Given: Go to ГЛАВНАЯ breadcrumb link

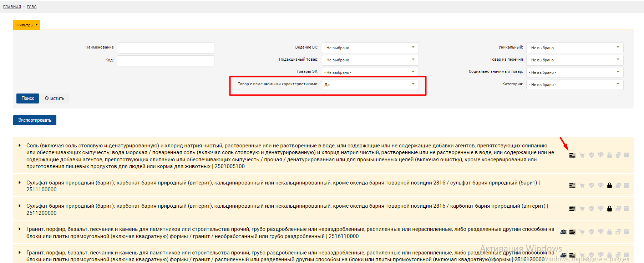Looking at the screenshot, I should pyautogui.click(x=12, y=7).
